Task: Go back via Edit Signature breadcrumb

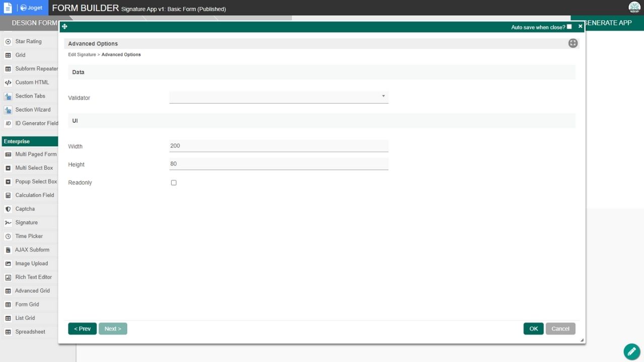Action: (x=82, y=54)
